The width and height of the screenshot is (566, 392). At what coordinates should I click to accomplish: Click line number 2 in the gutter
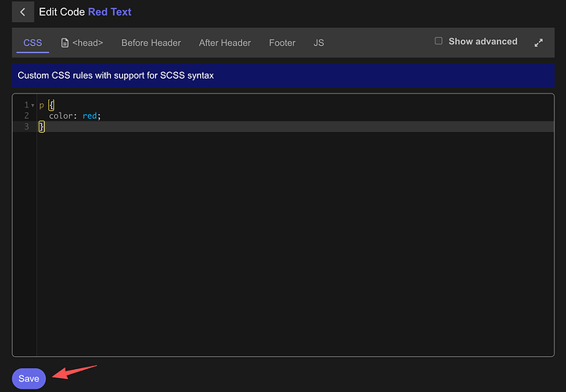tap(26, 116)
